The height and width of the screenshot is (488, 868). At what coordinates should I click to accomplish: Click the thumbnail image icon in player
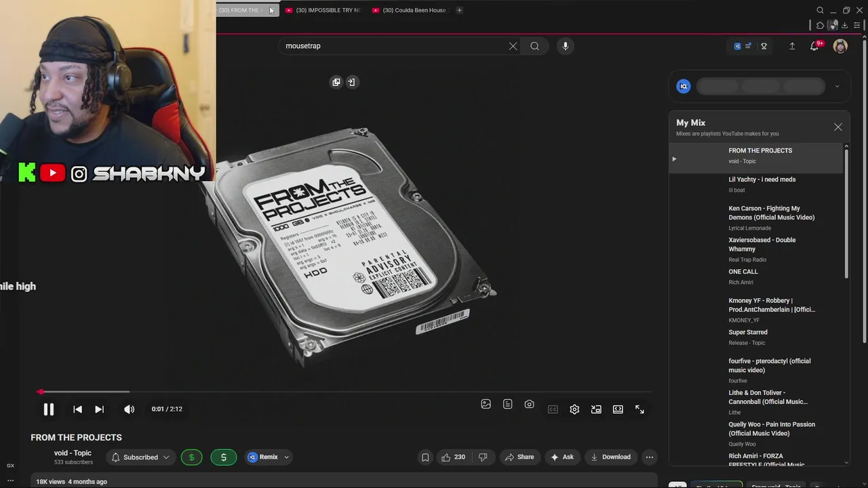(486, 404)
